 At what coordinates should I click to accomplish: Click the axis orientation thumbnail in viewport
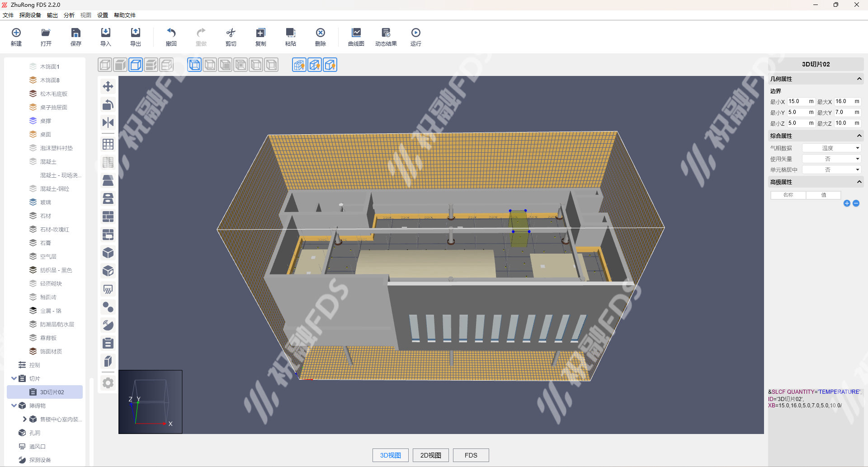click(x=151, y=402)
